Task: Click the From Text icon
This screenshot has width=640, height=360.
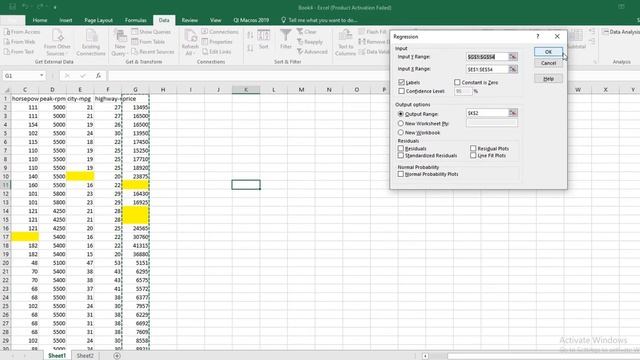Action: click(x=7, y=52)
